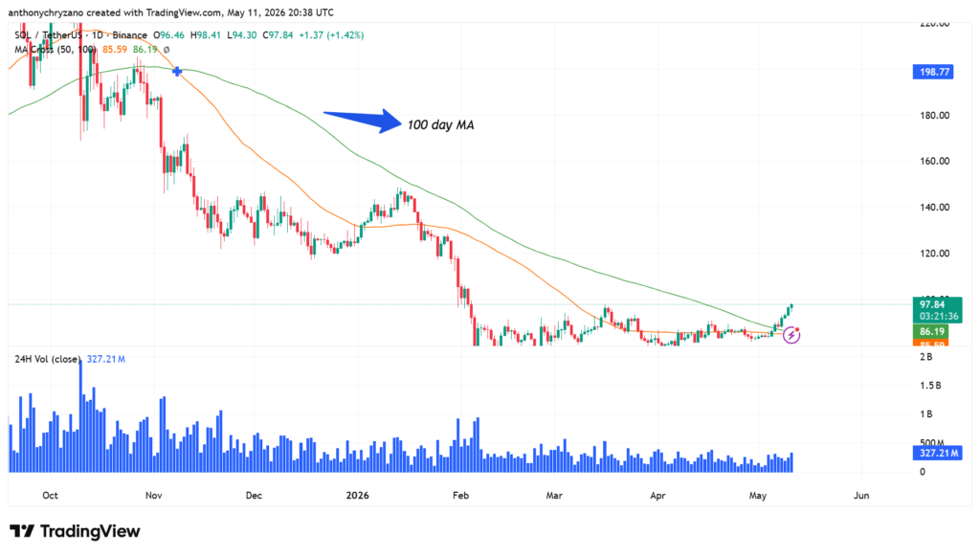Click 1.5 B on the volume axis

coord(930,386)
